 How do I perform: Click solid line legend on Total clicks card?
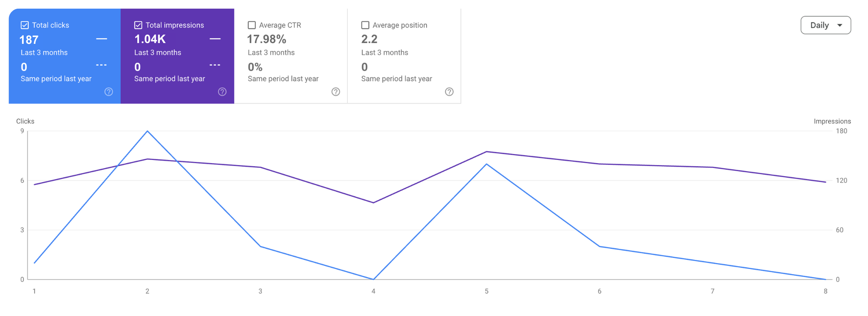click(x=102, y=39)
